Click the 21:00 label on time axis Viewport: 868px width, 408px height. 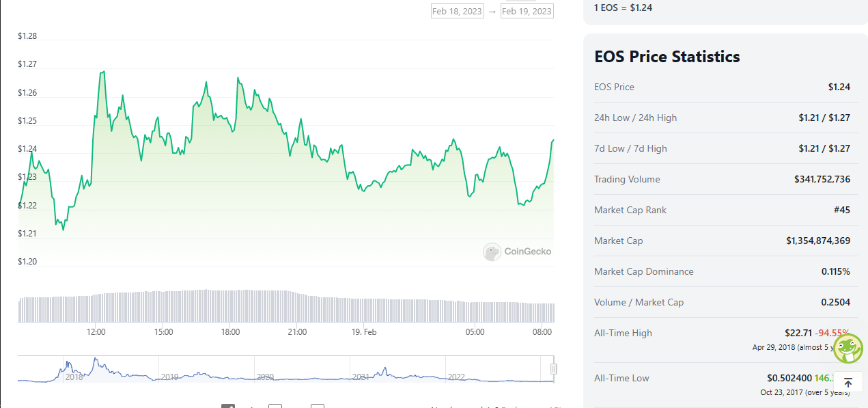(297, 332)
